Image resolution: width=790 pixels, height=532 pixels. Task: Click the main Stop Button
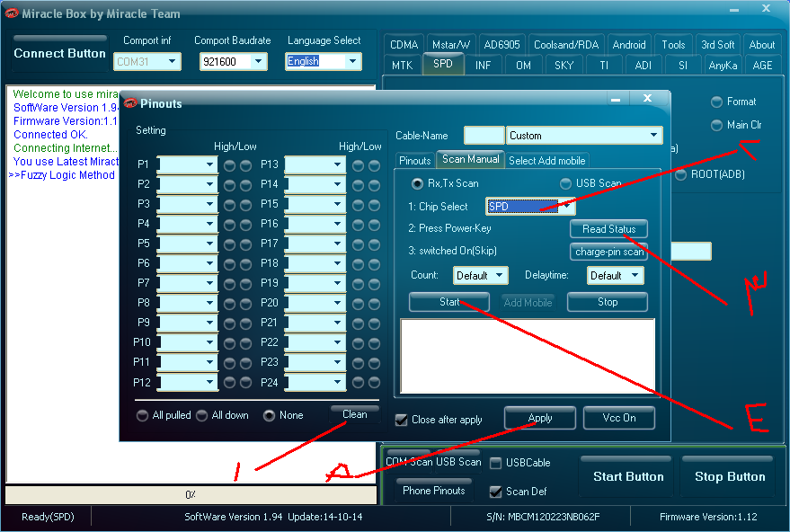[729, 476]
